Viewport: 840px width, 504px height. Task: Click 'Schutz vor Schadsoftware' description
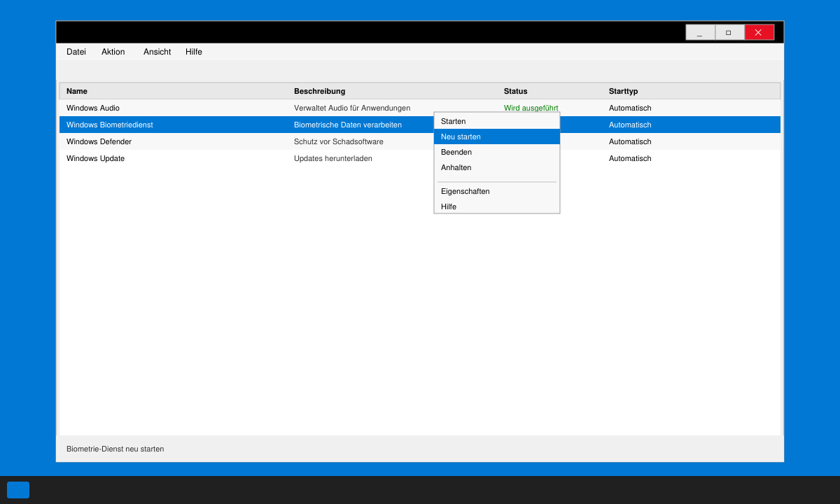point(339,141)
